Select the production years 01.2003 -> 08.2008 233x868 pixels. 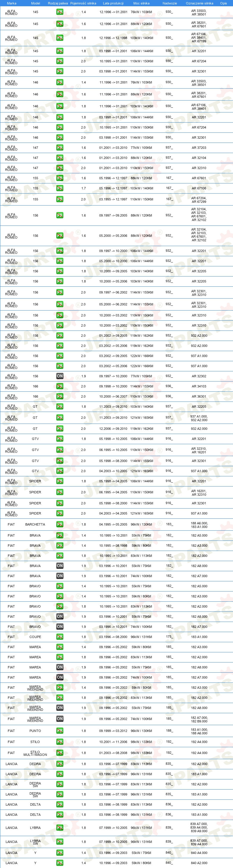point(113,753)
